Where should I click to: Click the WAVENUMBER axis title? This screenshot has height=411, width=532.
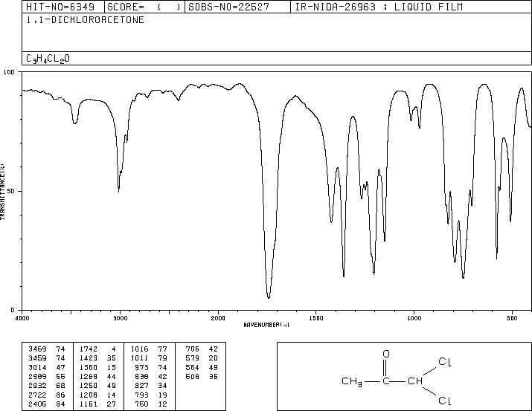pyautogui.click(x=266, y=325)
